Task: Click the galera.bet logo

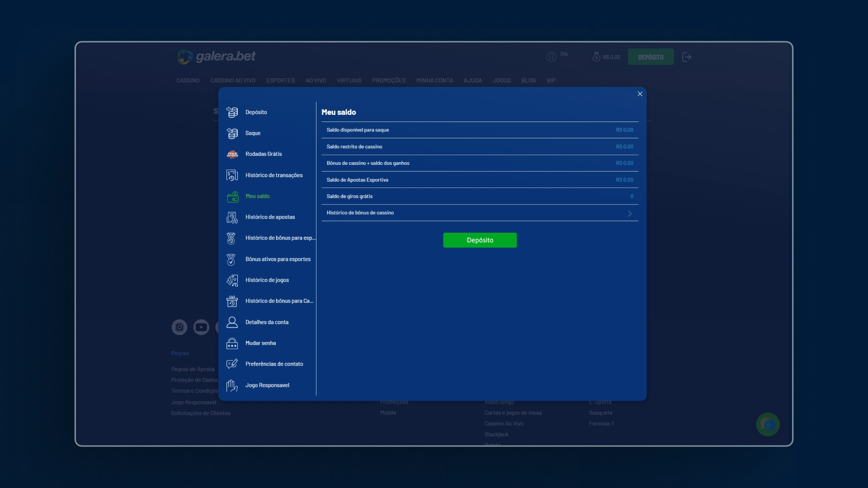Action: pyautogui.click(x=217, y=56)
